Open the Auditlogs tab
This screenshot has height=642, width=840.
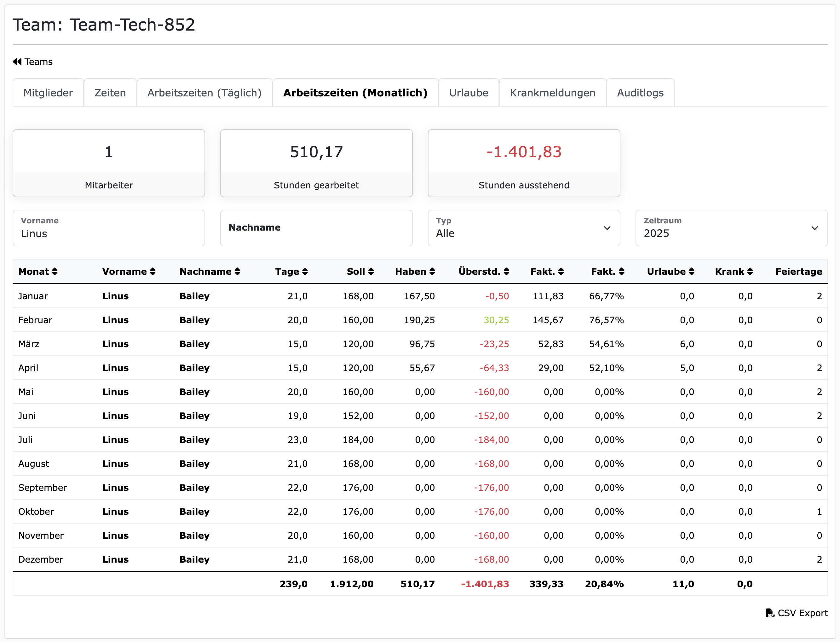click(640, 93)
